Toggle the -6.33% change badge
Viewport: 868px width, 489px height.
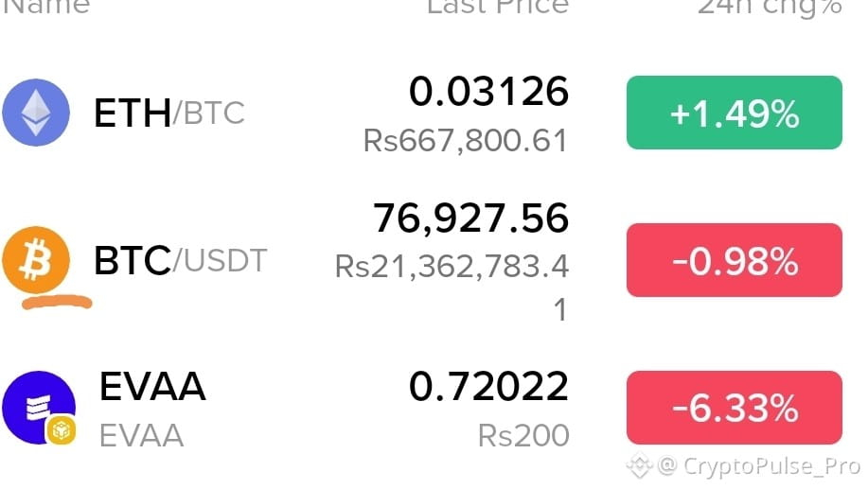(734, 408)
